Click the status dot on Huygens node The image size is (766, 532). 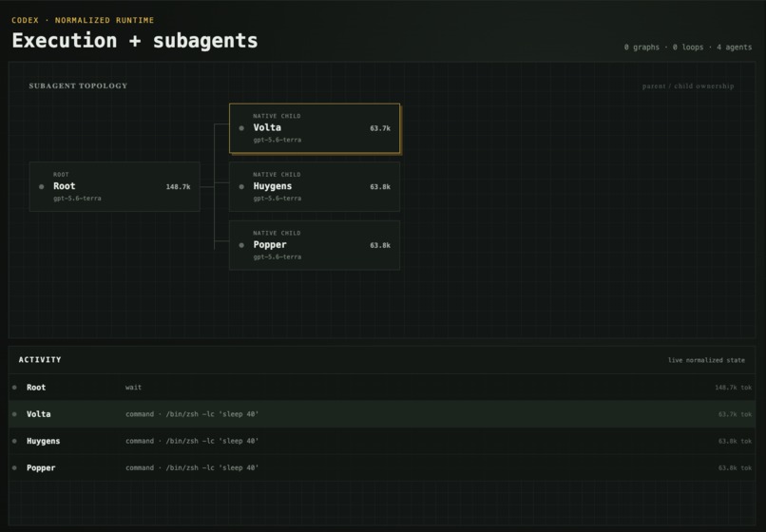[241, 186]
